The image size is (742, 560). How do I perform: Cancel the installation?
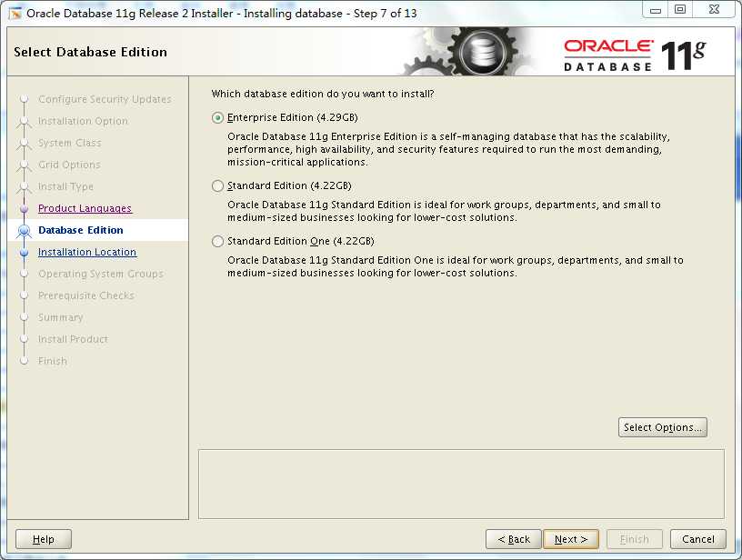click(x=698, y=539)
